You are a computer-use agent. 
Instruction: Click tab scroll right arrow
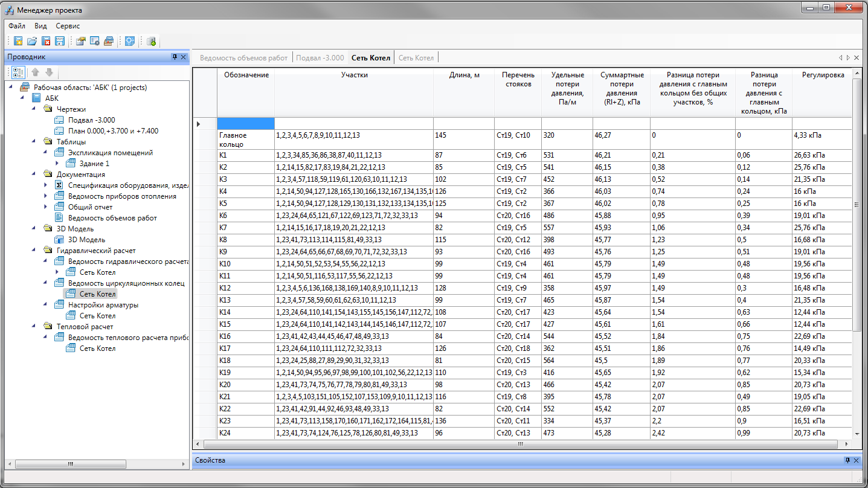tap(848, 58)
